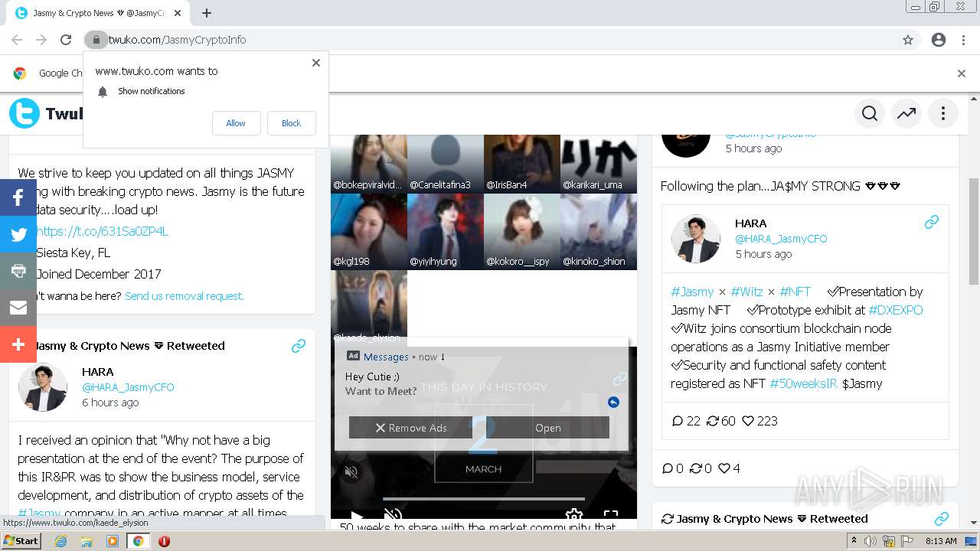Open #Witz hashtag link

point(746,292)
